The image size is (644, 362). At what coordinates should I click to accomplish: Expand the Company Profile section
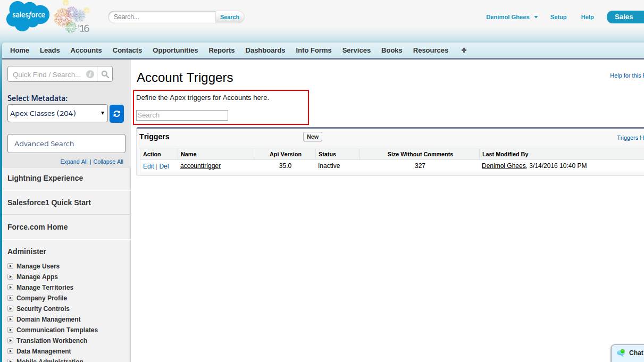11,298
